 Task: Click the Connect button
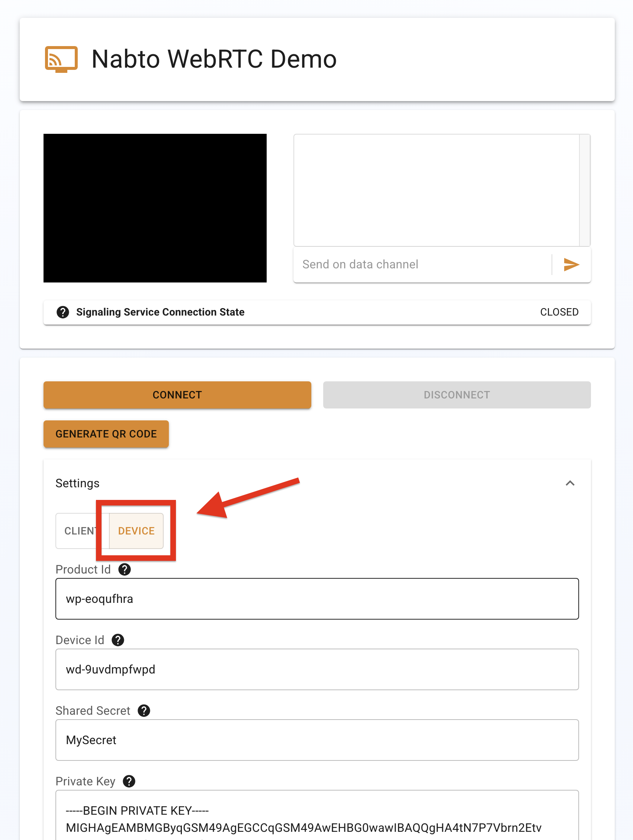click(x=177, y=395)
